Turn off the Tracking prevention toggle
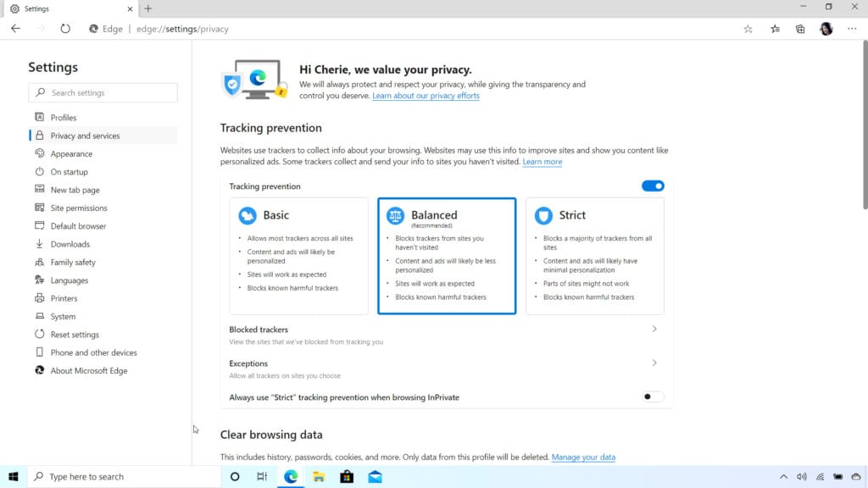 [x=653, y=186]
